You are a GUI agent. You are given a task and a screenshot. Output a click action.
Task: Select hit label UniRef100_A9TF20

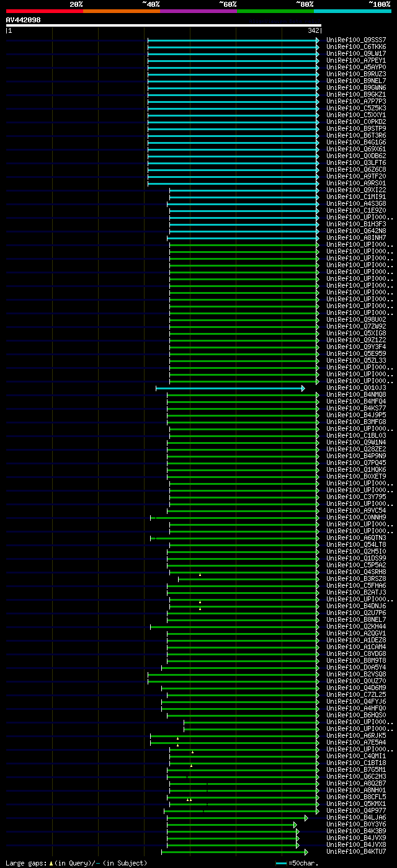point(356,176)
